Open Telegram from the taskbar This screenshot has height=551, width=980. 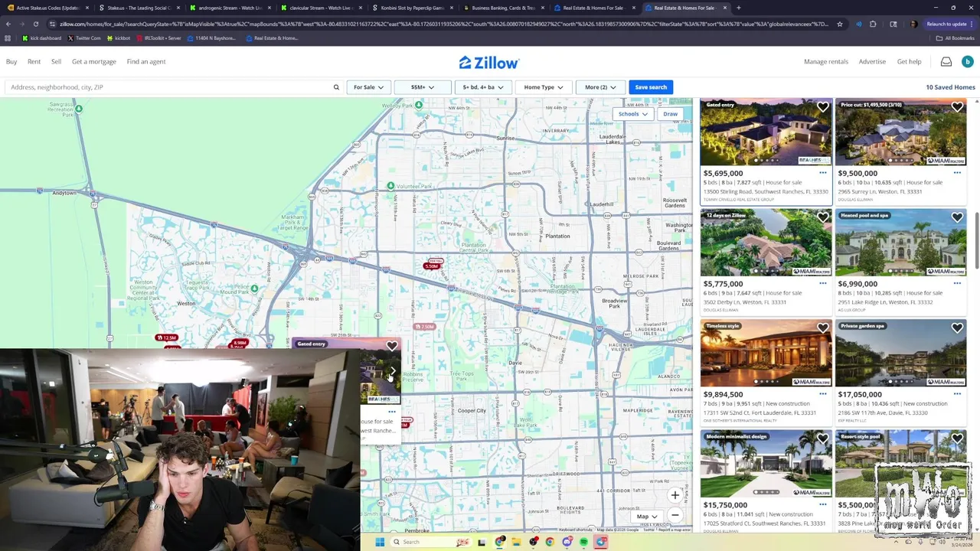pos(601,542)
